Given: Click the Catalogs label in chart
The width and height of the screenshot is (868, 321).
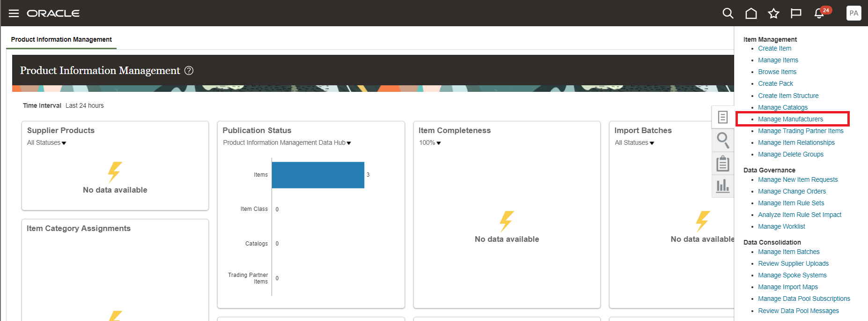Looking at the screenshot, I should click(x=257, y=244).
